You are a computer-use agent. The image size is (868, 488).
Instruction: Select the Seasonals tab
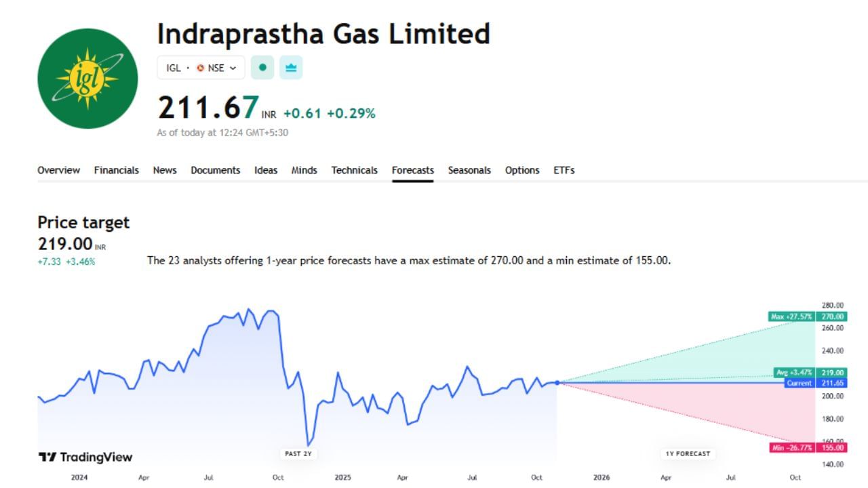(x=469, y=170)
